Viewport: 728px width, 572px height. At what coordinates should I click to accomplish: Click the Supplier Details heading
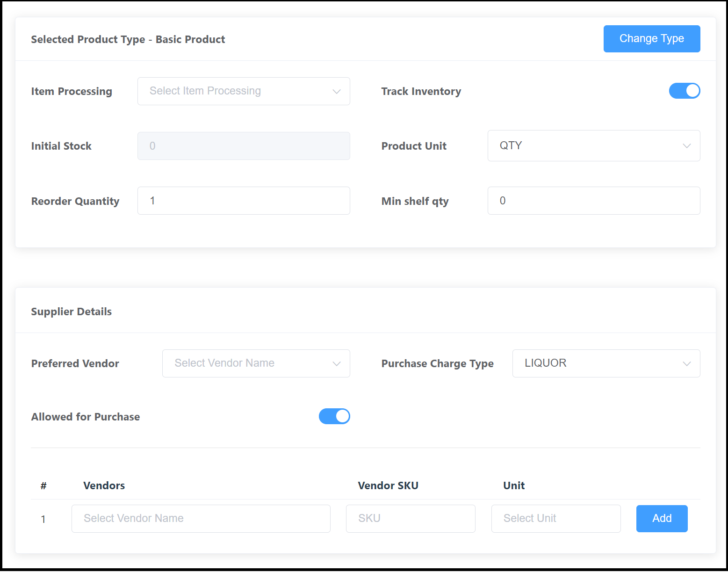tap(71, 311)
